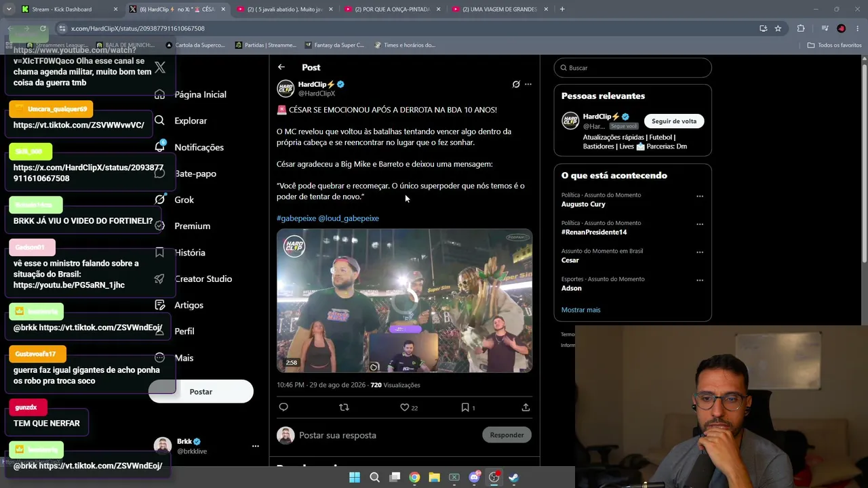This screenshot has height=488, width=868.
Task: Open História bookmark icon in the sidebar
Action: [x=159, y=252]
